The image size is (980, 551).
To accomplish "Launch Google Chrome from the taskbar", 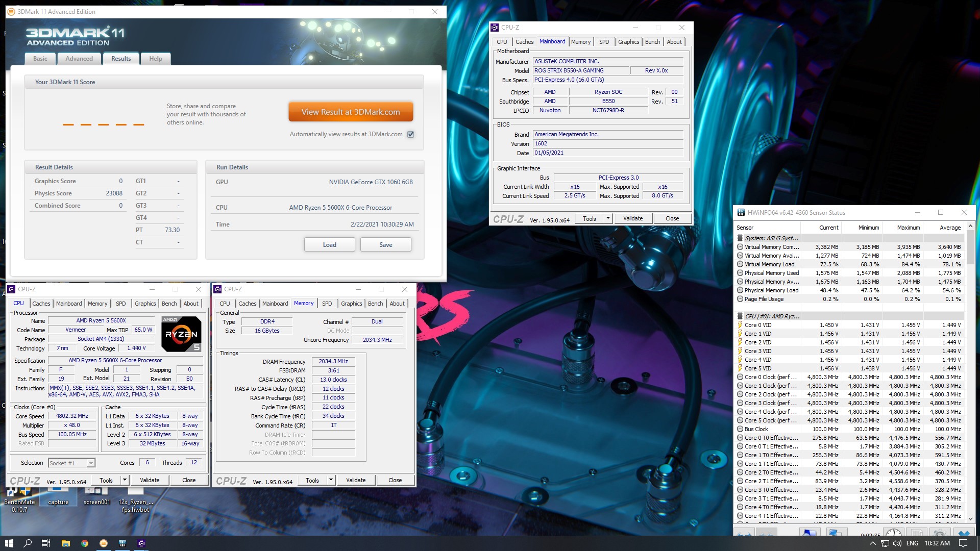I will click(x=84, y=543).
